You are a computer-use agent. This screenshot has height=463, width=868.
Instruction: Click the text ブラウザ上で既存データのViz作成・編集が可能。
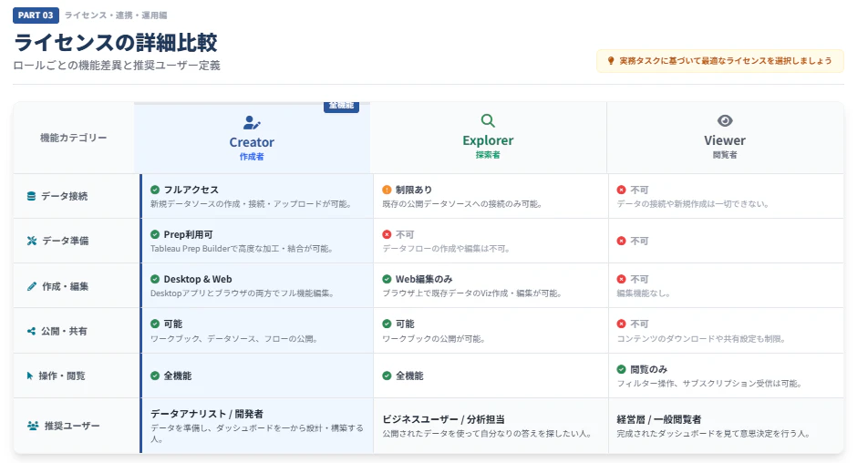(473, 293)
